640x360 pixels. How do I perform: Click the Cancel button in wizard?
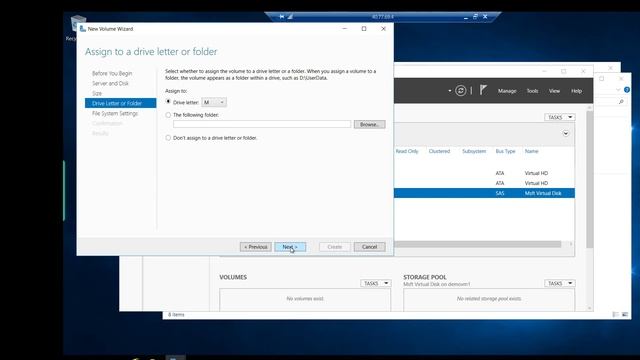369,247
